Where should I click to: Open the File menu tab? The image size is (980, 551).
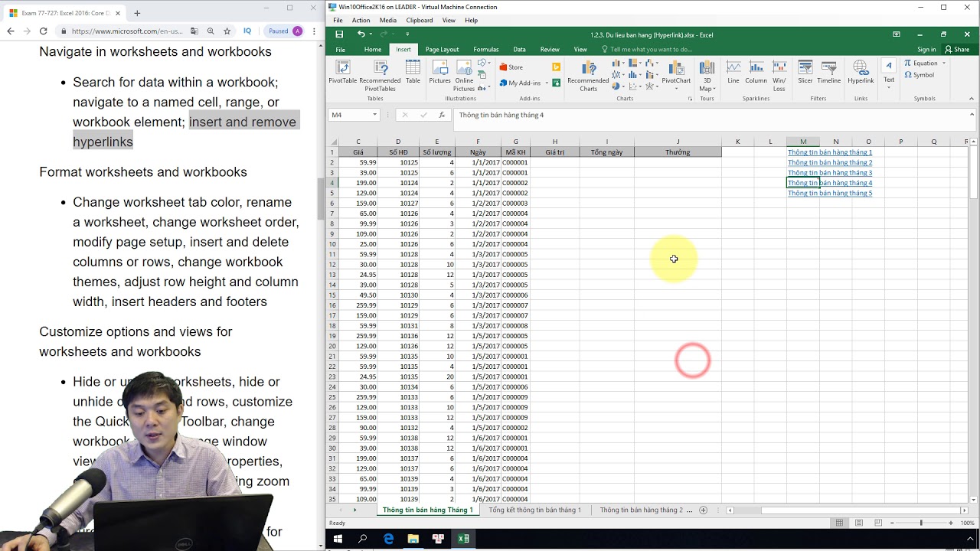tap(340, 49)
